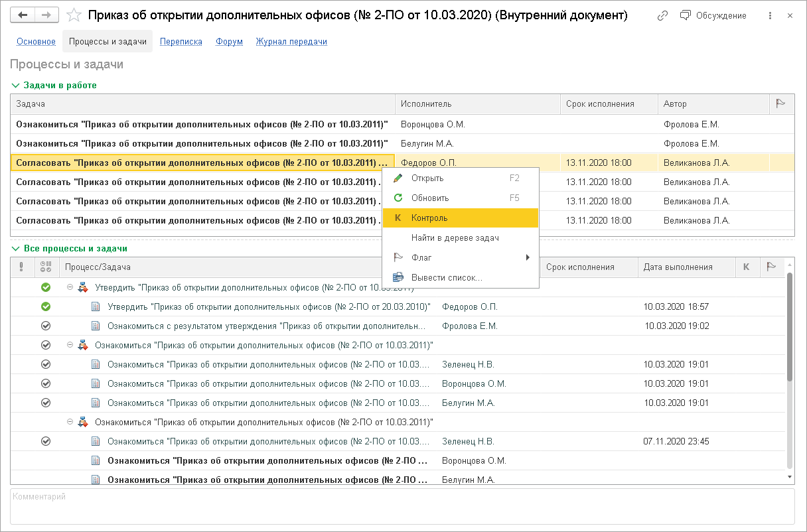Click process icon of Утвердить process row
Image resolution: width=807 pixels, height=532 pixels.
click(83, 287)
